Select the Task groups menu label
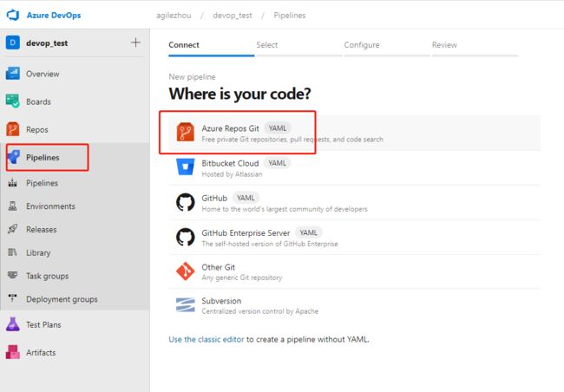Screen dimensions: 564x392 [48, 276]
